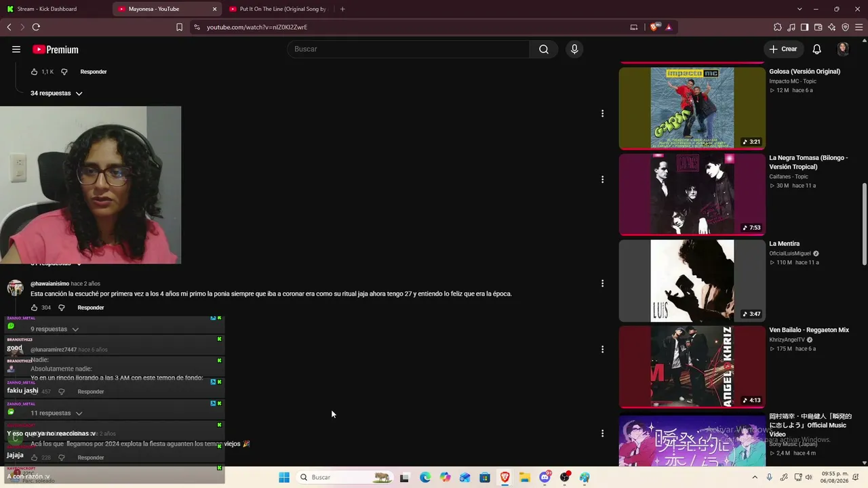Open Discord from the taskbar
This screenshot has height=488, width=868.
click(545, 477)
